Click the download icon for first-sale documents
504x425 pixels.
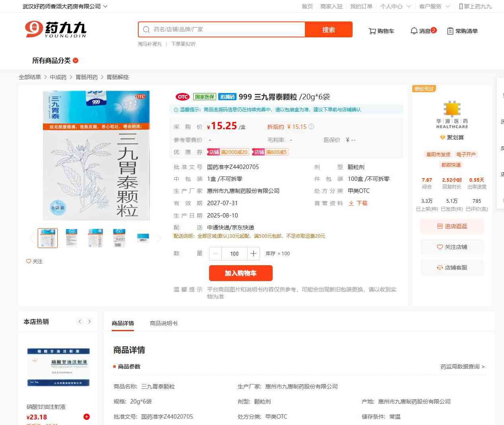(x=351, y=203)
